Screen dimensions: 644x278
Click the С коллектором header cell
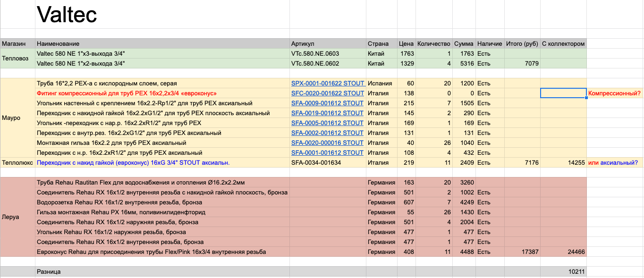pos(564,43)
